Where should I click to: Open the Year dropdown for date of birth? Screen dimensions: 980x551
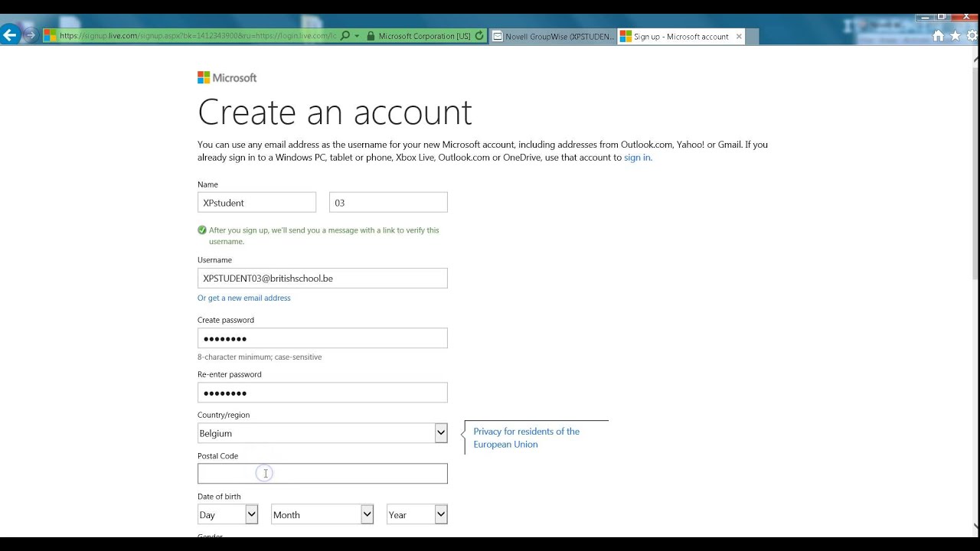click(x=417, y=515)
